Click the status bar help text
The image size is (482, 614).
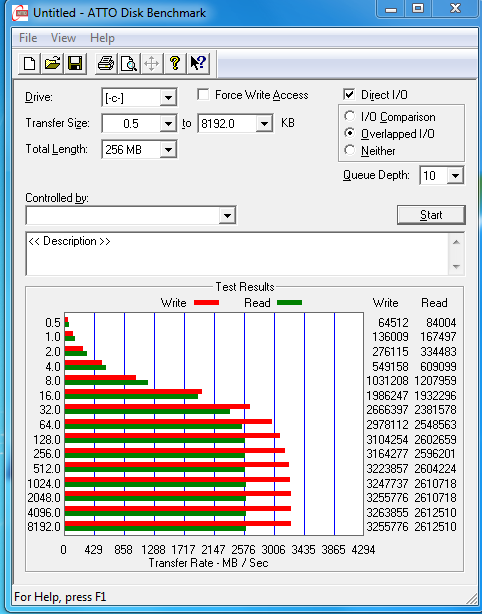pyautogui.click(x=60, y=597)
